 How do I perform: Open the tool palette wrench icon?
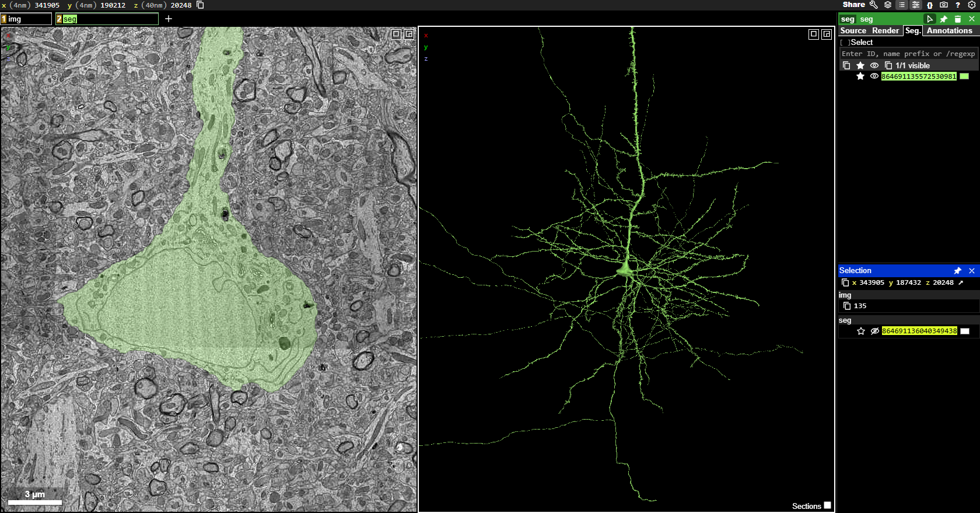pyautogui.click(x=873, y=5)
